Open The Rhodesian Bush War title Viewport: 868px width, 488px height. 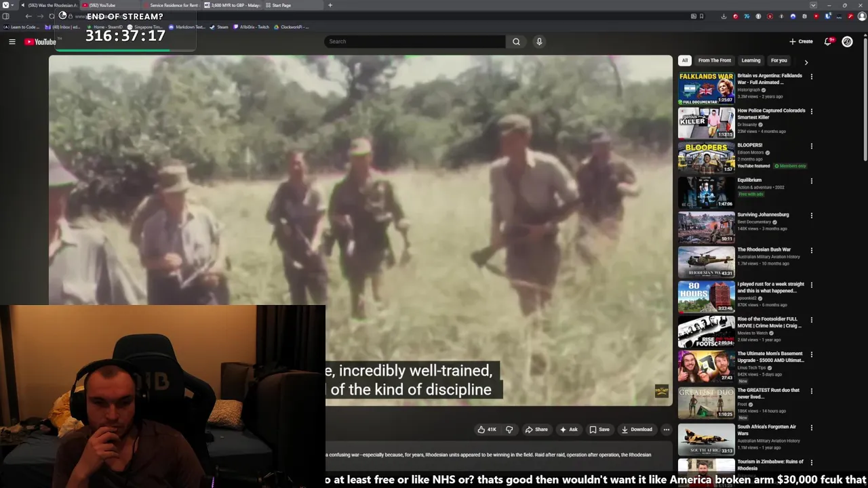tap(764, 249)
